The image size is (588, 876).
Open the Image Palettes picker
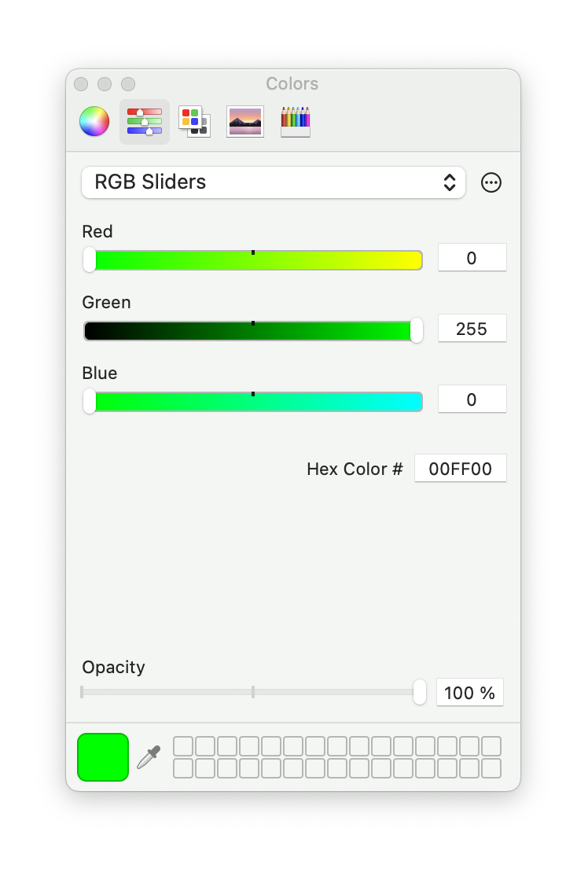coord(245,122)
